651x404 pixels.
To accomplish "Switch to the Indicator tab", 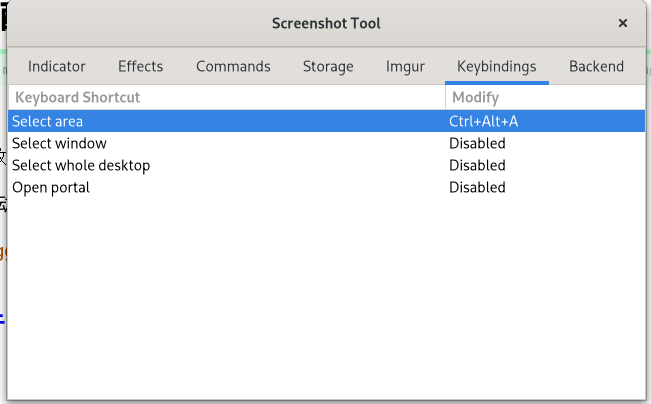I will pos(56,66).
